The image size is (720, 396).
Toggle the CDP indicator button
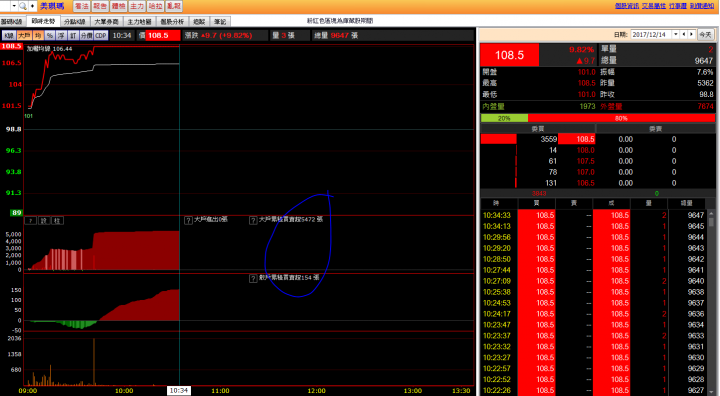tap(101, 35)
